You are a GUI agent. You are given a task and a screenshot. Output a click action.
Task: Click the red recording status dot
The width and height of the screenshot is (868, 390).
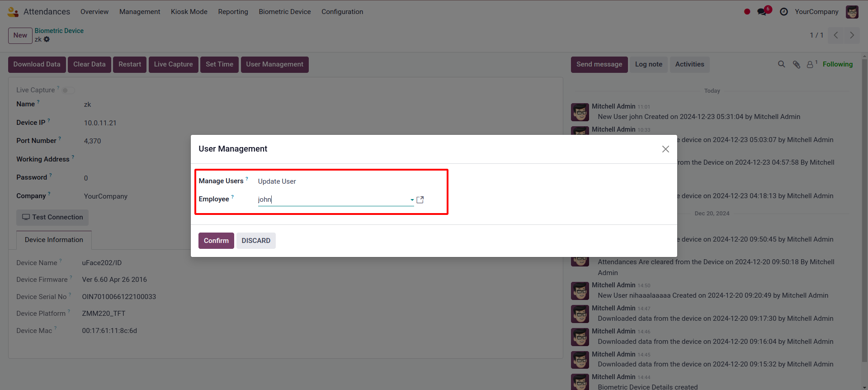(x=747, y=12)
